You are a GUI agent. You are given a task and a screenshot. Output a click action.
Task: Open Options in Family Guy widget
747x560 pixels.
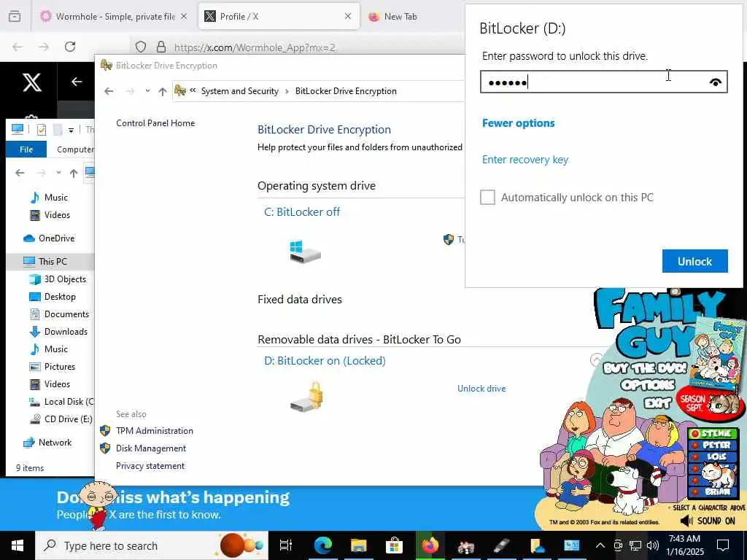(x=648, y=385)
